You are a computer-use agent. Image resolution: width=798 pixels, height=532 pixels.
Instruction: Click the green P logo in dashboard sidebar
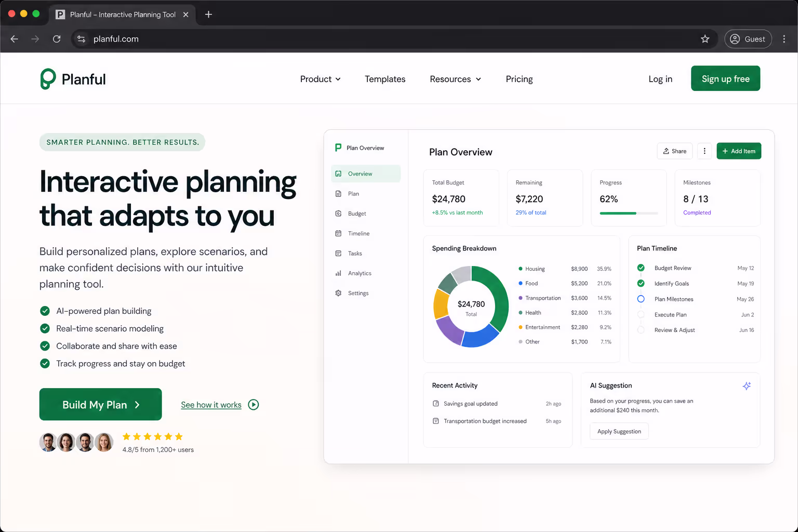coord(338,148)
